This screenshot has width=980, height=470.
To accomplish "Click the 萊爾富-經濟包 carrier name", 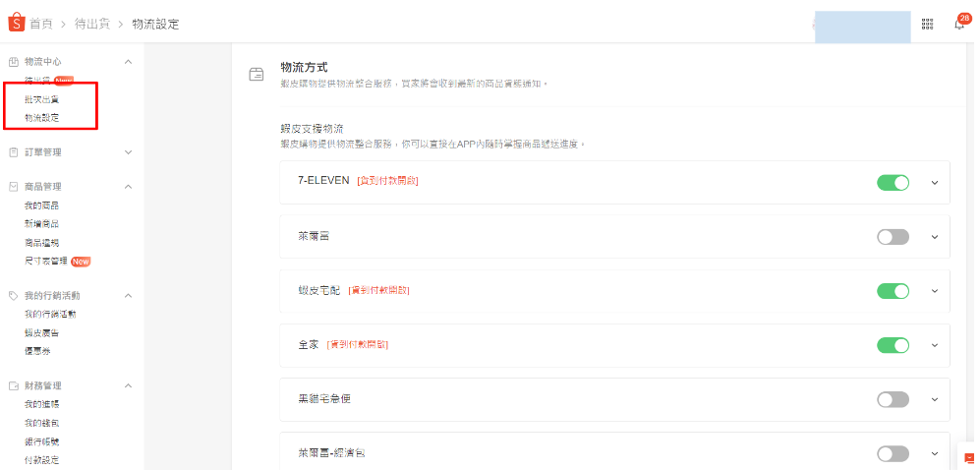I will pos(331,453).
